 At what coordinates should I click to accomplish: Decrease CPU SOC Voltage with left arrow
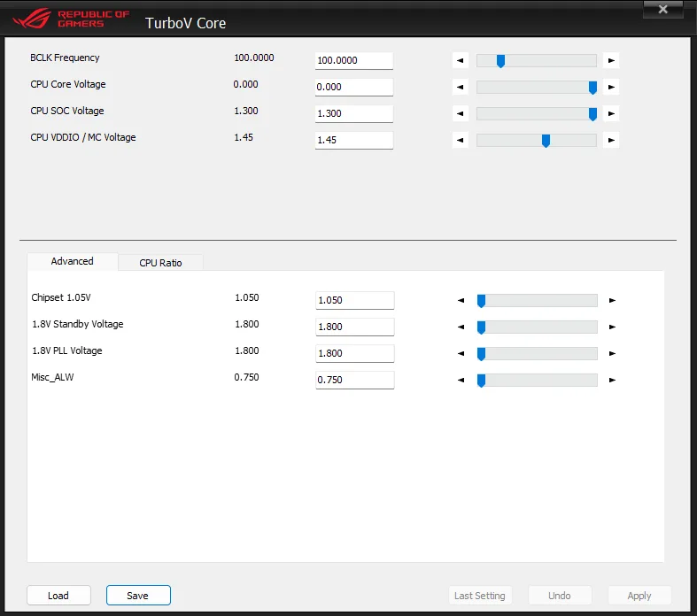click(x=460, y=113)
